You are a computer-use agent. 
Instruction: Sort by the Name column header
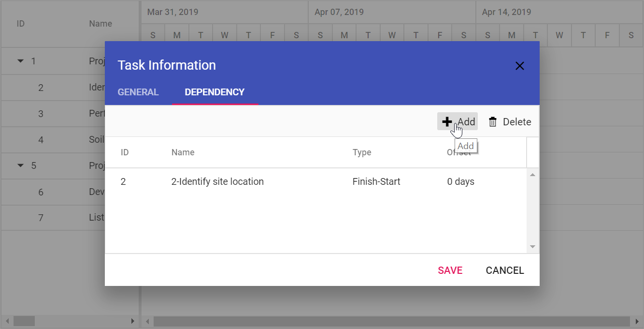coord(183,152)
